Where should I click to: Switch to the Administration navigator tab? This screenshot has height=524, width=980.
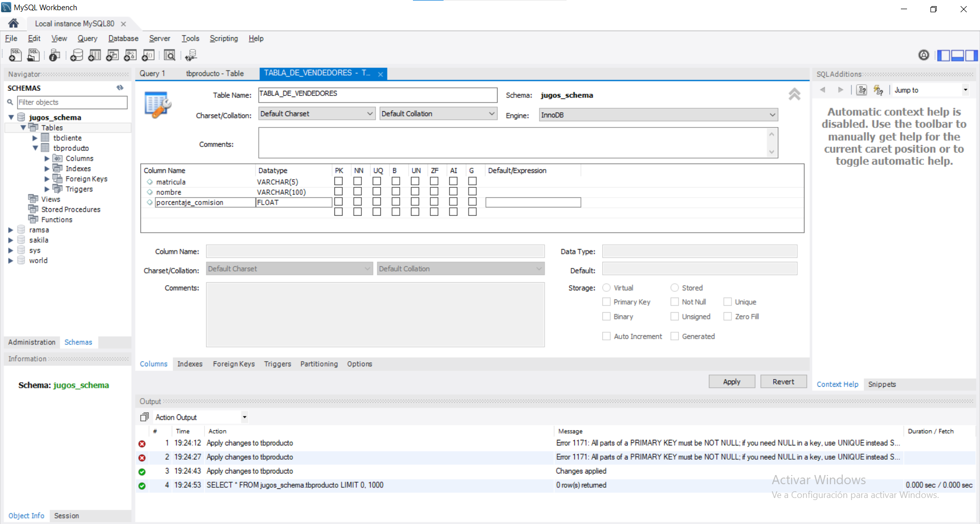(x=32, y=342)
